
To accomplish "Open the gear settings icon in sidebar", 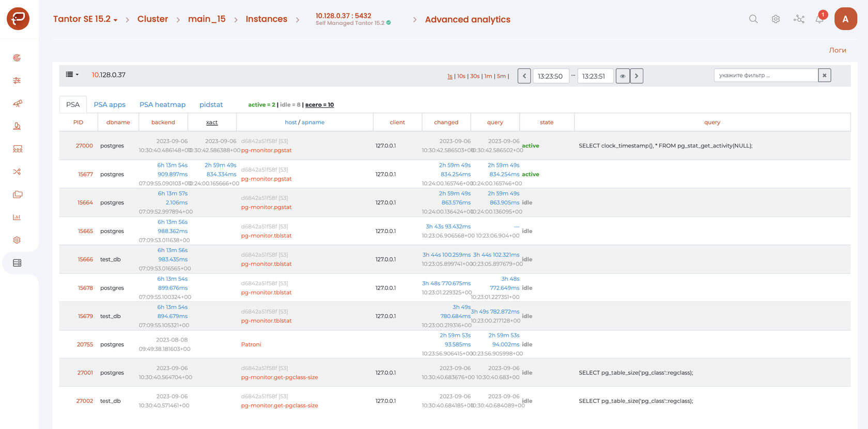I will 17,240.
